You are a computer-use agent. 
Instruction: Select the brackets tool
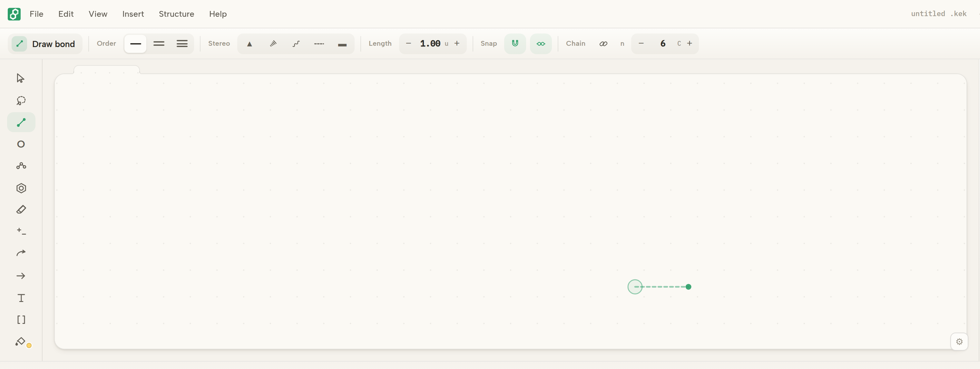coord(21,320)
